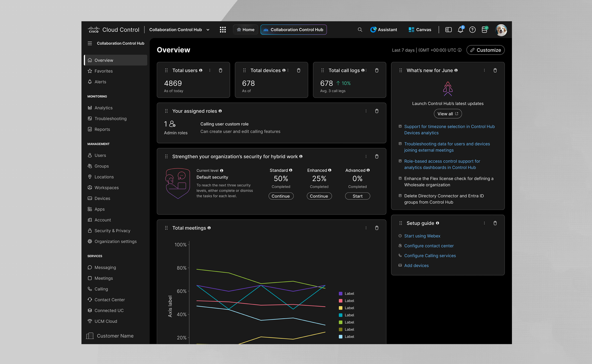Open the help question mark icon

pyautogui.click(x=472, y=30)
